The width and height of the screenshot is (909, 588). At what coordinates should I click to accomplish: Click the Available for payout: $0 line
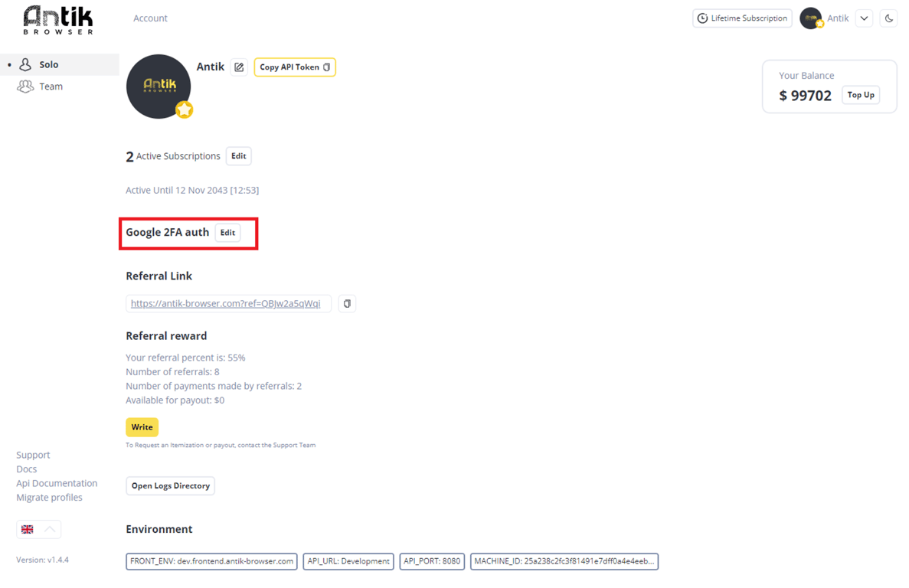(175, 400)
